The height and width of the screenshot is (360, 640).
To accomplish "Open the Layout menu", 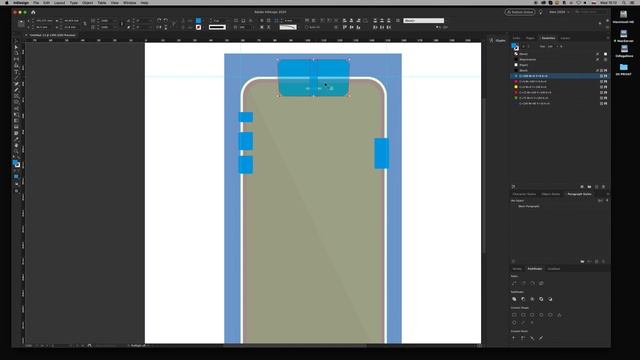I will click(x=60, y=3).
